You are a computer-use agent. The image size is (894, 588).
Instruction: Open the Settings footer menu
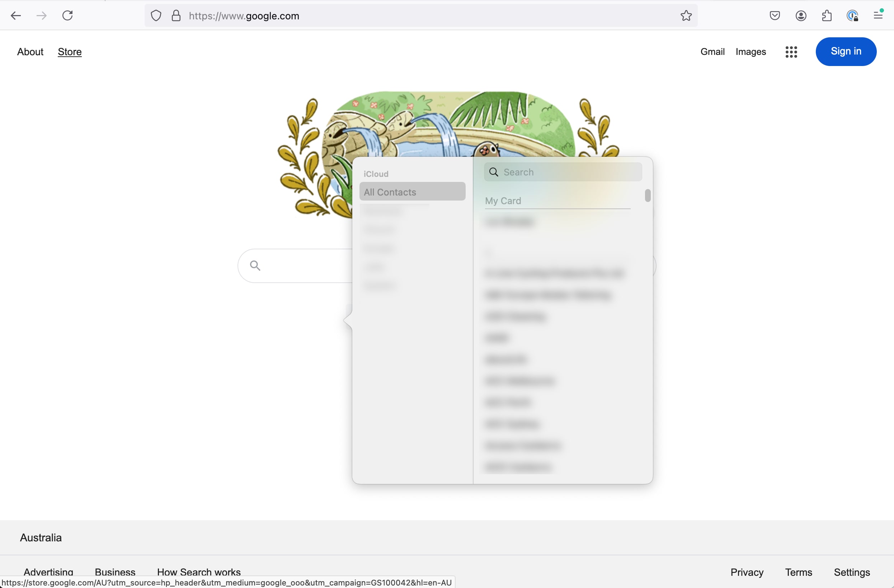852,572
